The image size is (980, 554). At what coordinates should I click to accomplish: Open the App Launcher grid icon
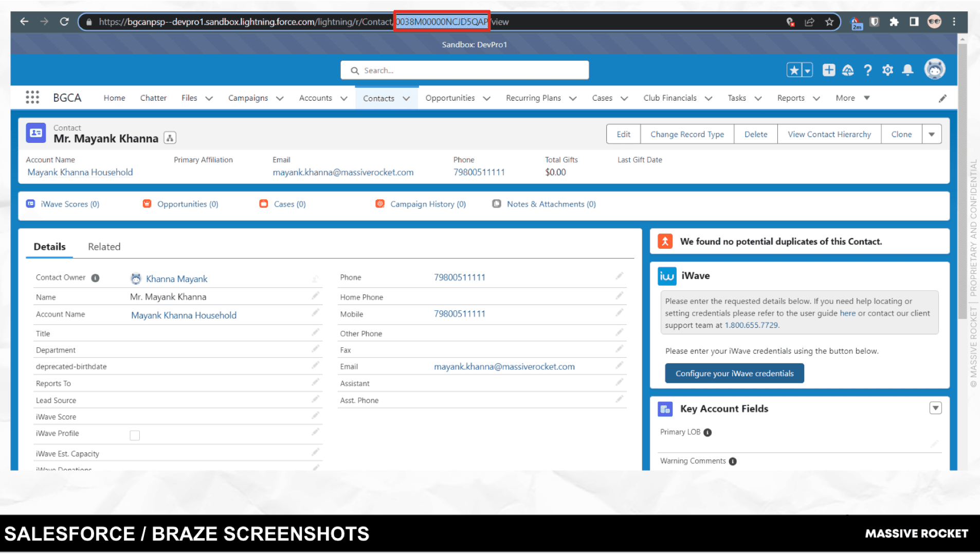(x=32, y=97)
